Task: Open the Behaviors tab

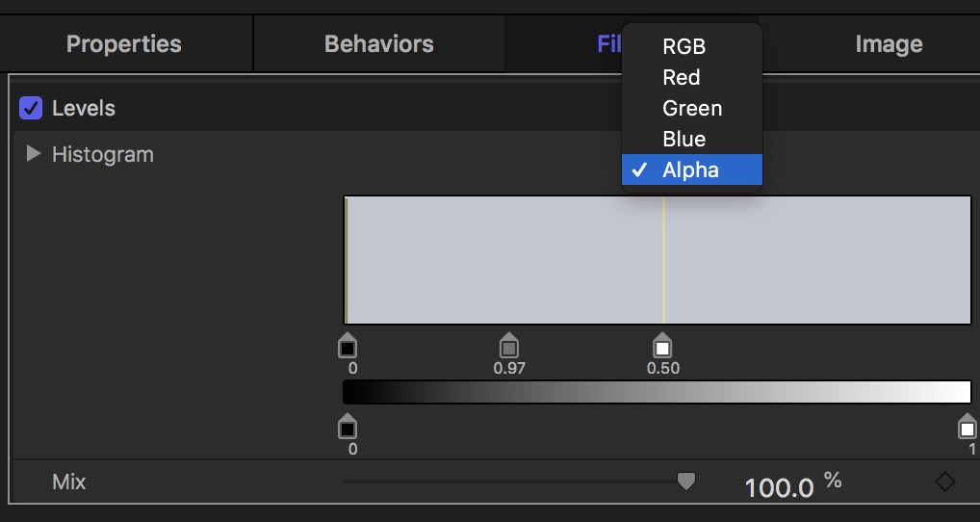Action: [378, 44]
